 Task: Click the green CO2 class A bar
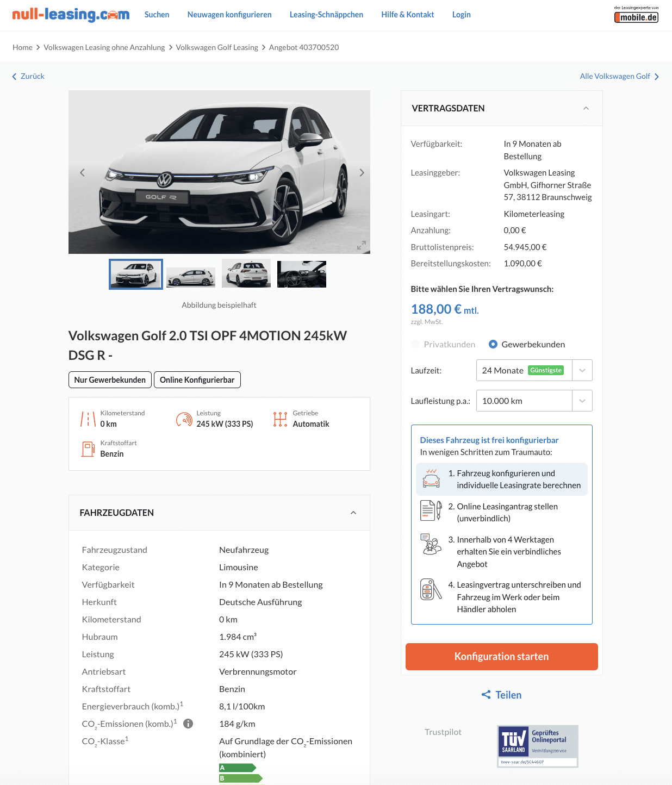click(238, 768)
